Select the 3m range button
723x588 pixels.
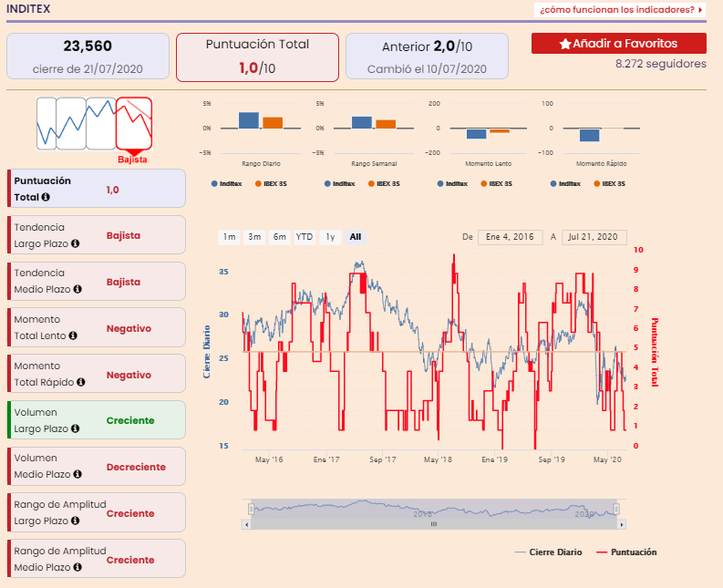coord(254,237)
